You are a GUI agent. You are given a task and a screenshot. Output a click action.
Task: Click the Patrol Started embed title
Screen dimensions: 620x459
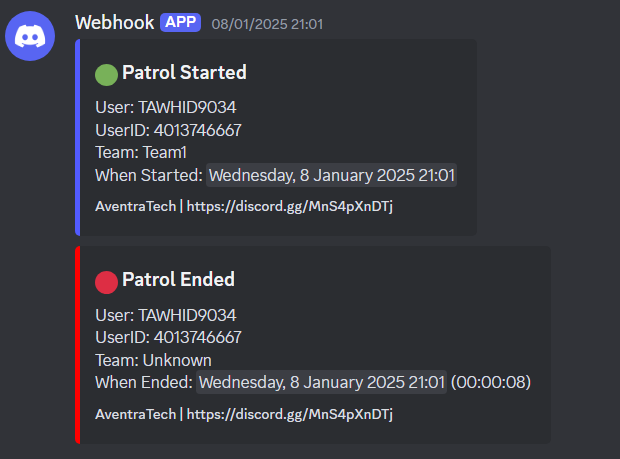click(184, 73)
